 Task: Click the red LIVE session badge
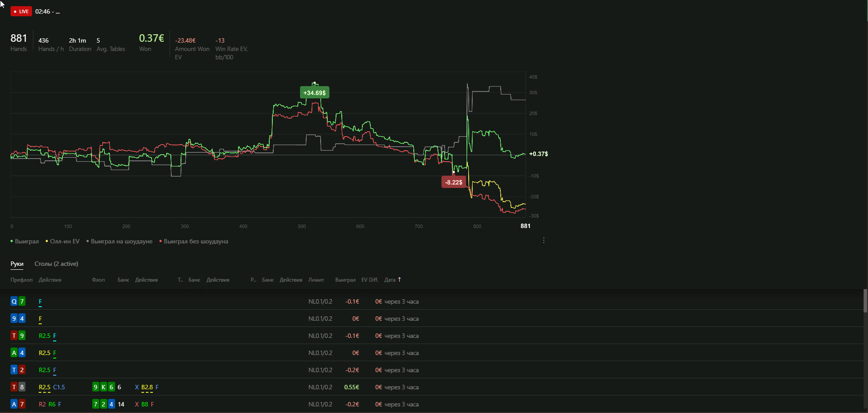point(21,11)
